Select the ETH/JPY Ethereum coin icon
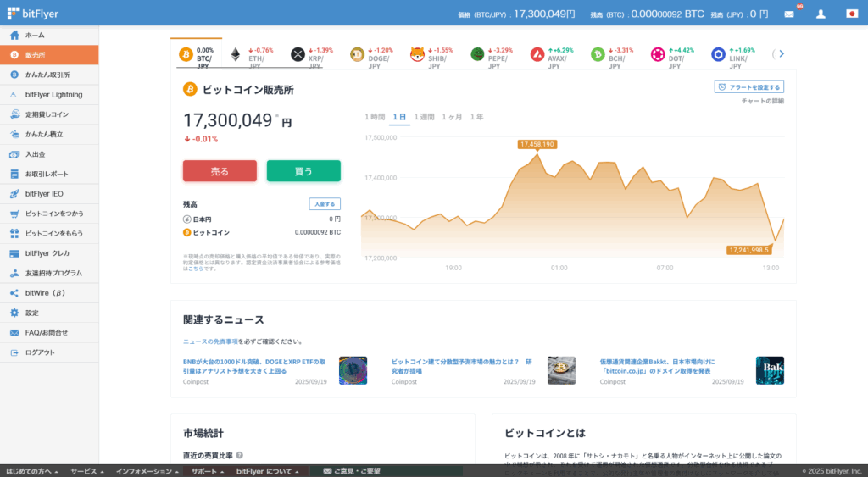868x477 pixels. tap(235, 55)
